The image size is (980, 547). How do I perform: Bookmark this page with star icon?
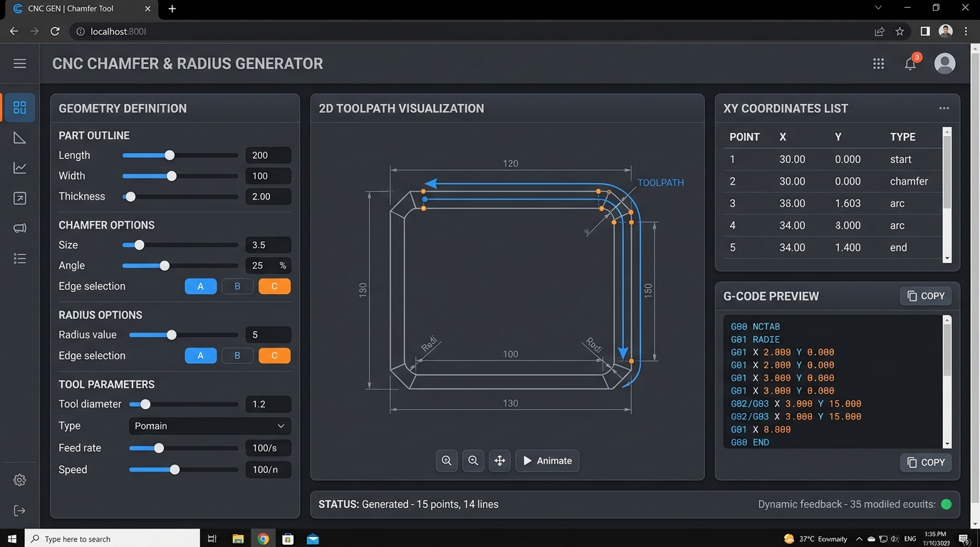(x=900, y=31)
